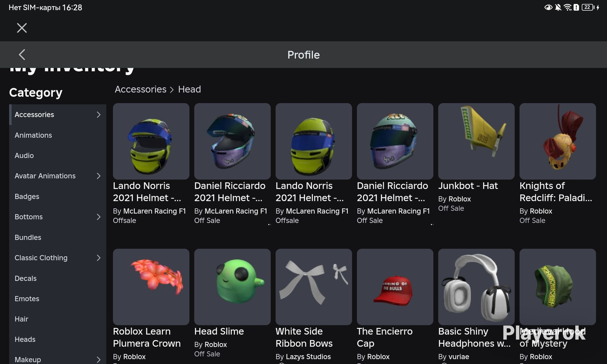Open the Decals category
Viewport: 607px width, 364px height.
[x=58, y=278]
